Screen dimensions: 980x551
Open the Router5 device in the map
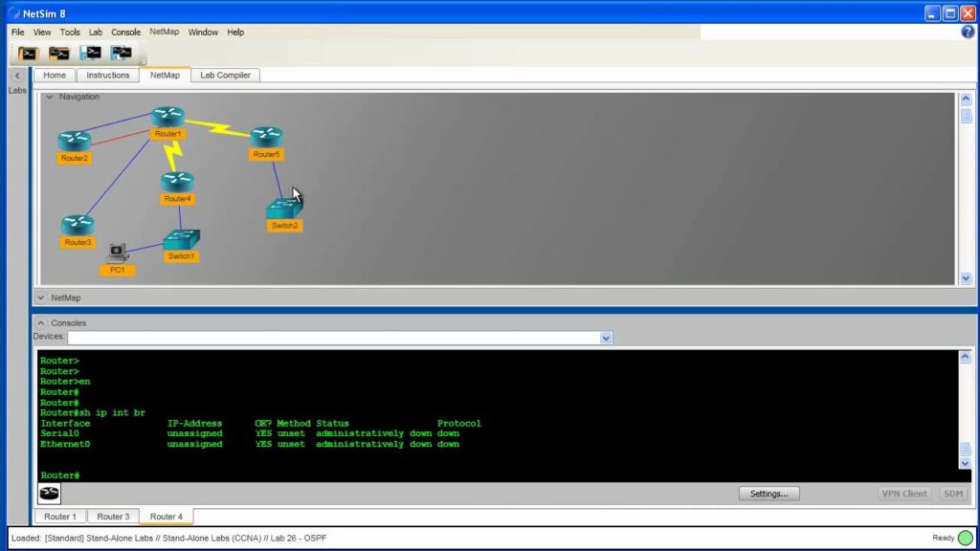[x=267, y=137]
